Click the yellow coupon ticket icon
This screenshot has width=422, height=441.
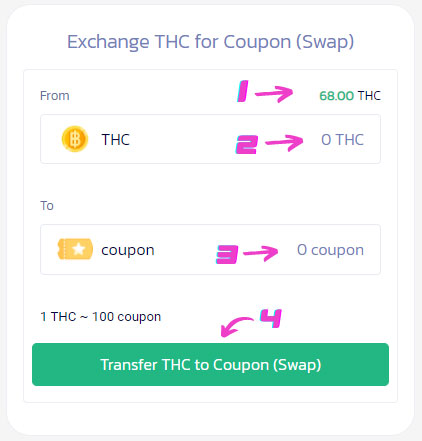(75, 249)
